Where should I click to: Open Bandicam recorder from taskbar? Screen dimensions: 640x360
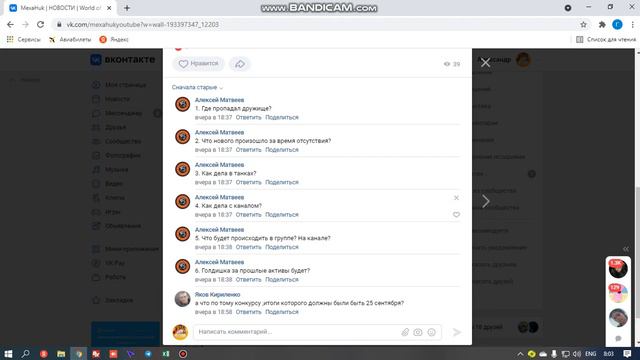point(183,354)
